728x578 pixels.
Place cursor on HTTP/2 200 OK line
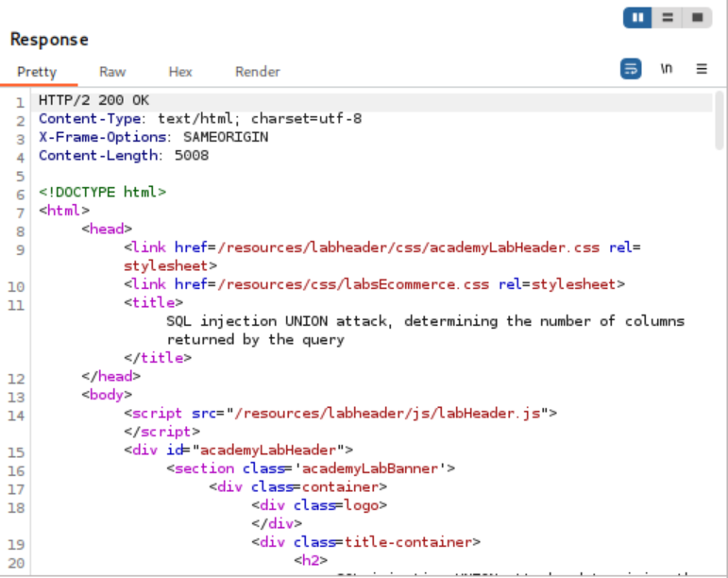tap(94, 100)
